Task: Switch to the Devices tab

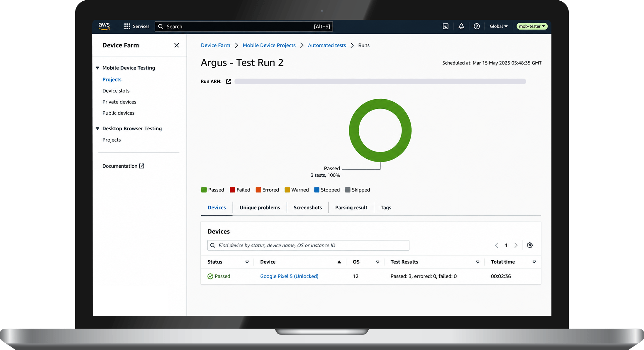Action: coord(217,208)
